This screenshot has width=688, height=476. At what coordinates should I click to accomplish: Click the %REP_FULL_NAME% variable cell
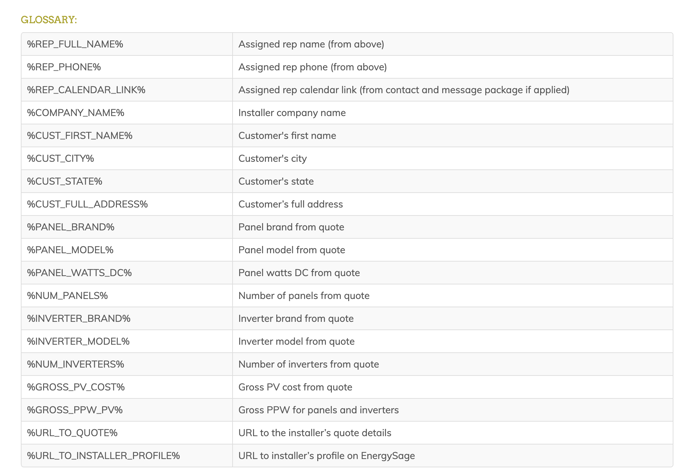[x=75, y=44]
